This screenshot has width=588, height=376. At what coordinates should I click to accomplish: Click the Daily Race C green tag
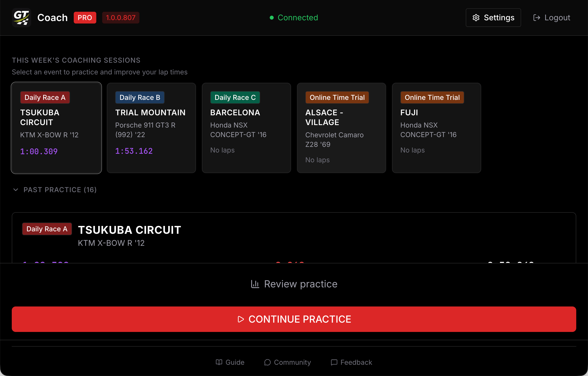[x=235, y=97]
